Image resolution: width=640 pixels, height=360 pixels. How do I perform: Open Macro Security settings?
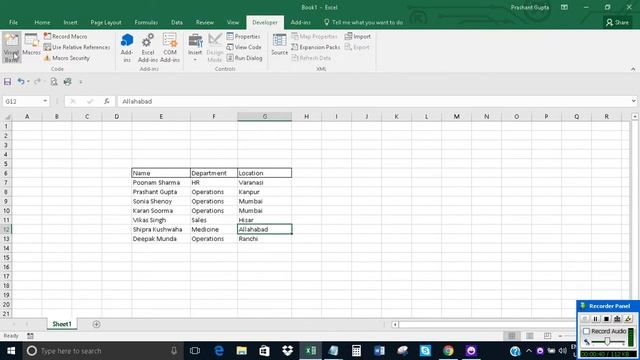[x=67, y=58]
